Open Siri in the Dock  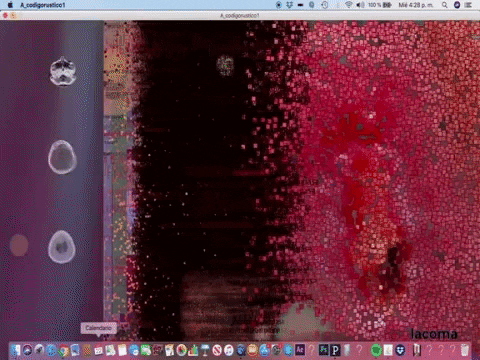point(27,350)
